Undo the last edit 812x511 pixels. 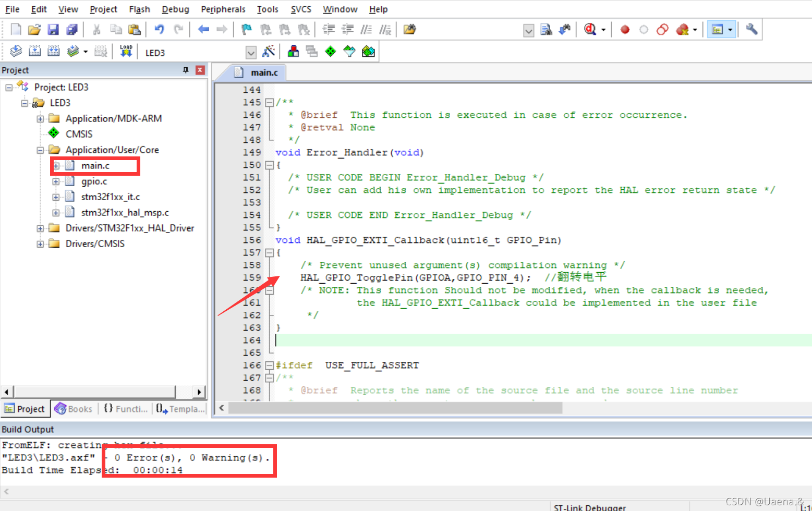tap(160, 30)
